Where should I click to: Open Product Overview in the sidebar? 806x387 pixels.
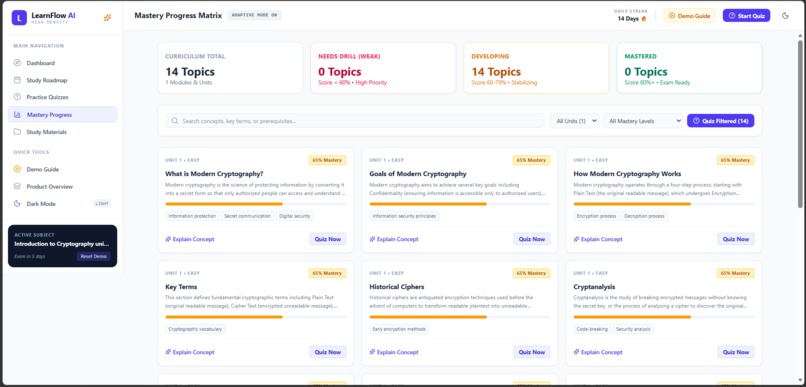coord(63,187)
